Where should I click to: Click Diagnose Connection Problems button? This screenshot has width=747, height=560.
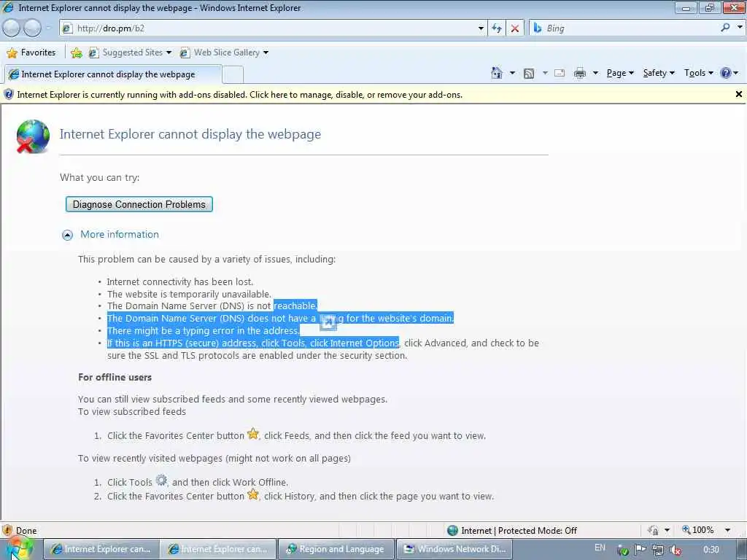pos(139,204)
